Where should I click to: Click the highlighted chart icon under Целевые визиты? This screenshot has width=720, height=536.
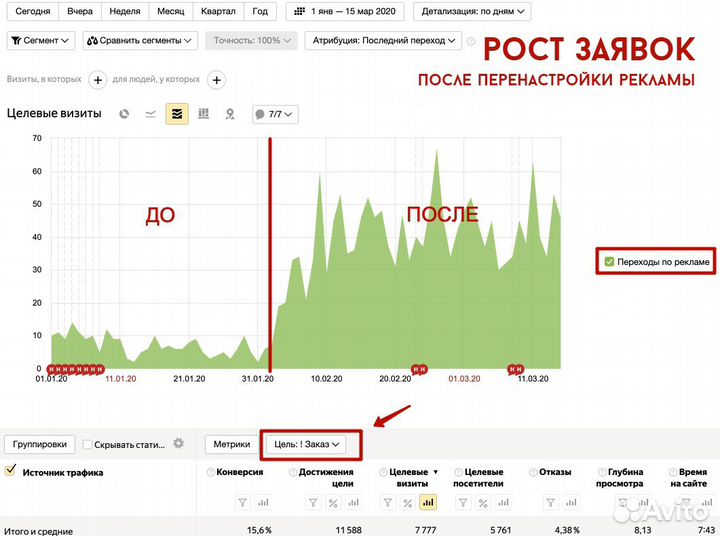point(428,503)
